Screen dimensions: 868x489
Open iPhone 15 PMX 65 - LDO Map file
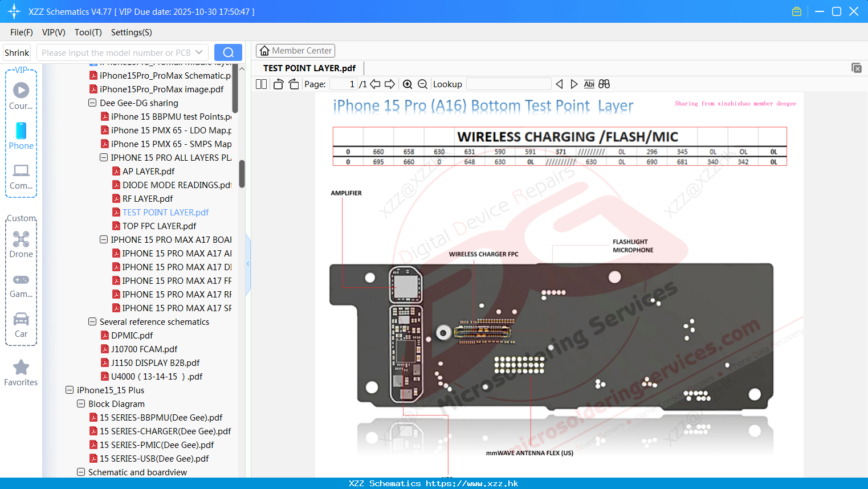171,131
